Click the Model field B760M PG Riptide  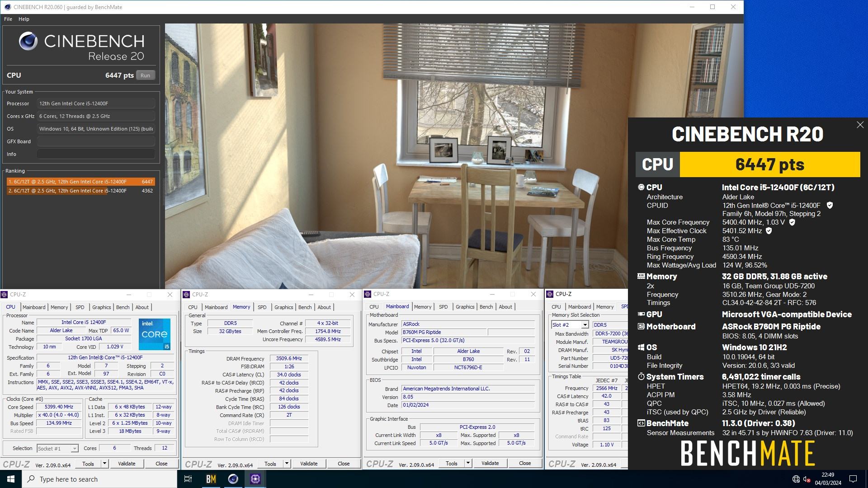pyautogui.click(x=444, y=332)
